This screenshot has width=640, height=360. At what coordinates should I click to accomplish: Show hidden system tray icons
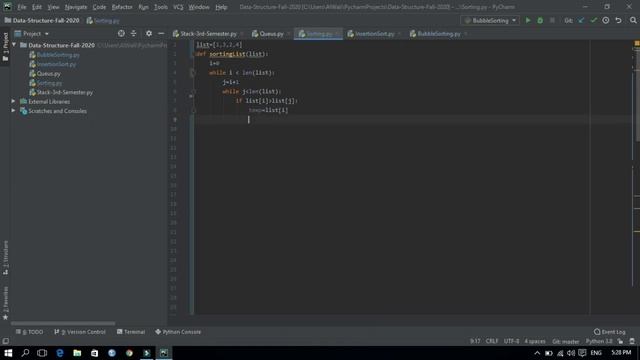pyautogui.click(x=537, y=353)
